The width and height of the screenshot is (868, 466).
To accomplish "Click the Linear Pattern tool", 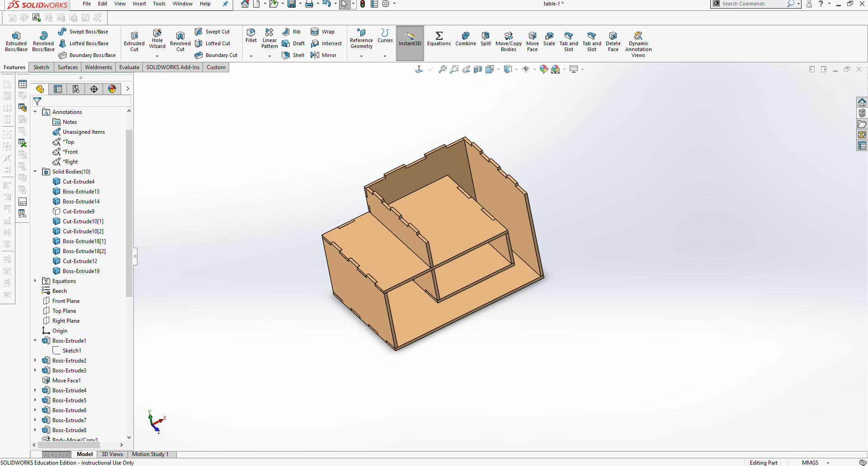I will click(269, 38).
